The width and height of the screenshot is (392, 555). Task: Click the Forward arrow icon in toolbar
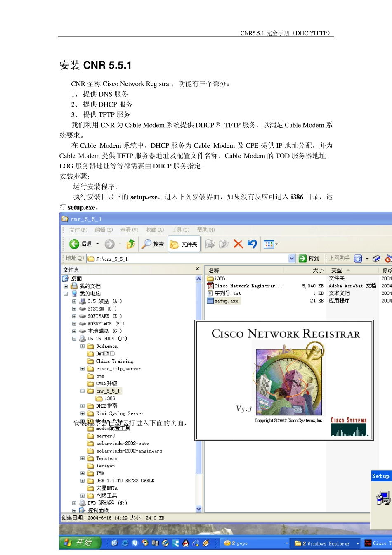(109, 244)
